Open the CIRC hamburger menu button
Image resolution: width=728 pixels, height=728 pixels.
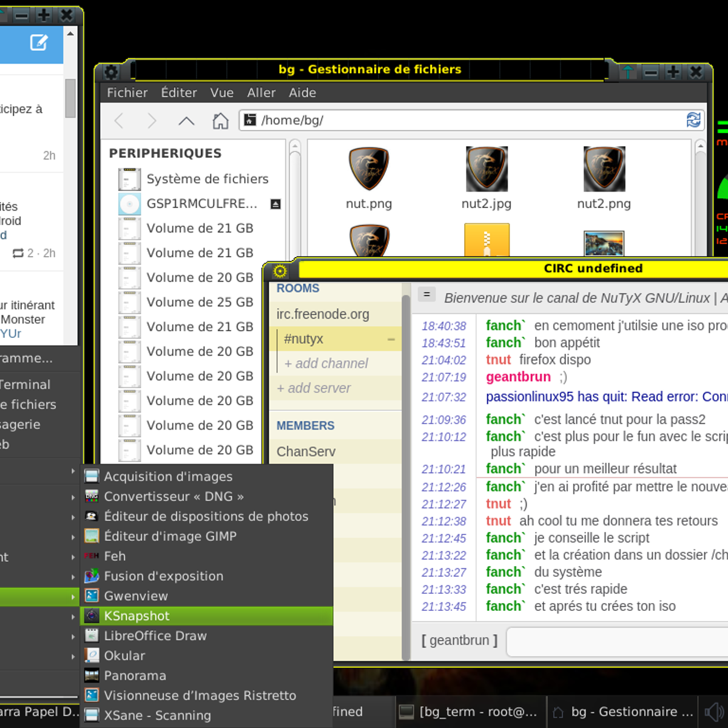pyautogui.click(x=426, y=295)
